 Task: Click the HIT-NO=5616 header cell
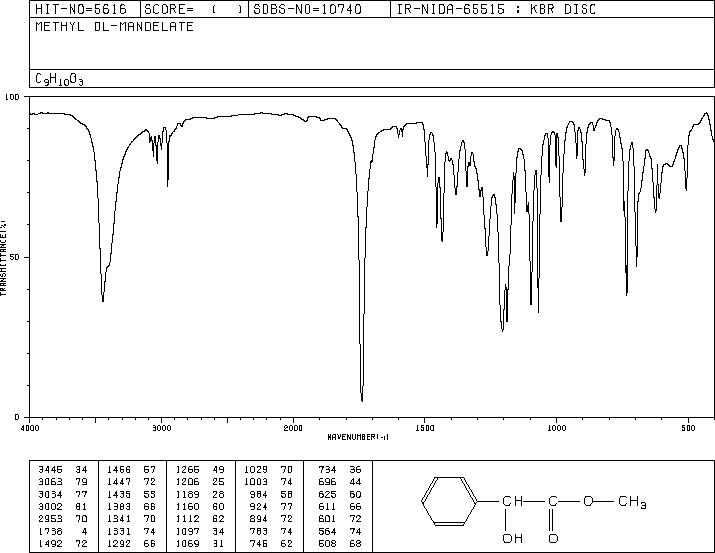coord(81,9)
